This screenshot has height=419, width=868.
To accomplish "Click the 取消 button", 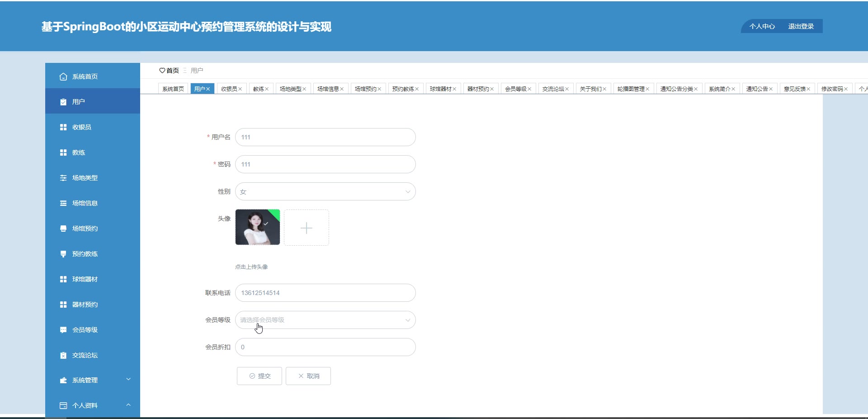I will click(308, 376).
